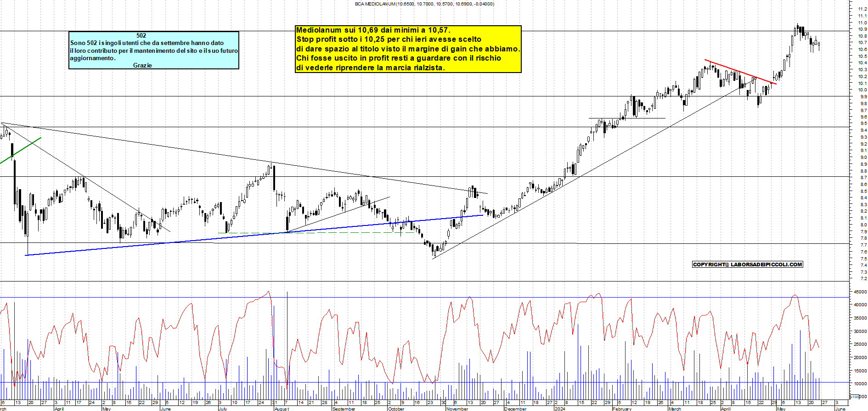Click the 10.0 price axis label
Image resolution: width=868 pixels, height=411 pixels.
862,90
